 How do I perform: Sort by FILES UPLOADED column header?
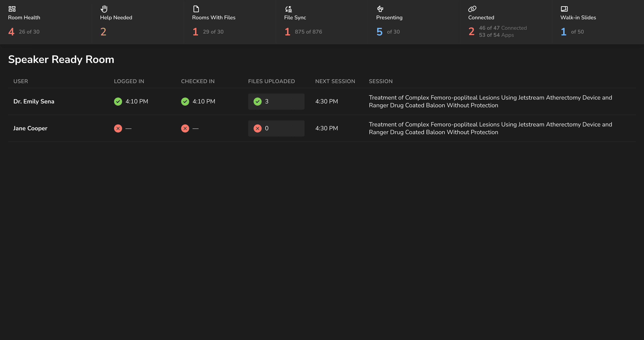(x=271, y=81)
